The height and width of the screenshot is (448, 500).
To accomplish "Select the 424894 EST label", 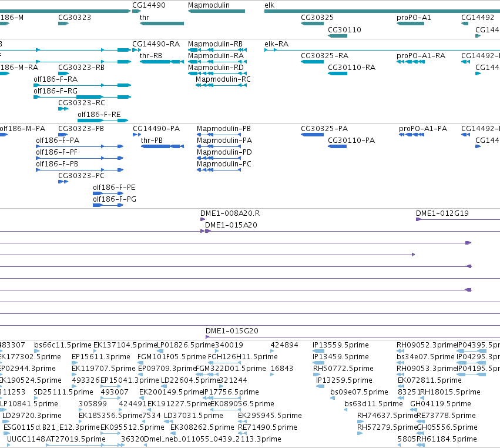I will coord(284,345).
